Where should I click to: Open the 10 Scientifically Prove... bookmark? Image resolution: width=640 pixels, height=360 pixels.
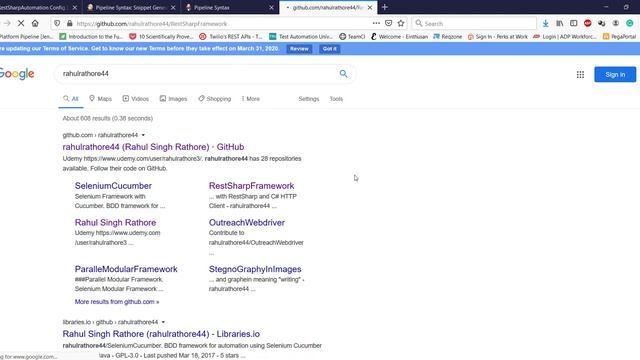(162, 37)
